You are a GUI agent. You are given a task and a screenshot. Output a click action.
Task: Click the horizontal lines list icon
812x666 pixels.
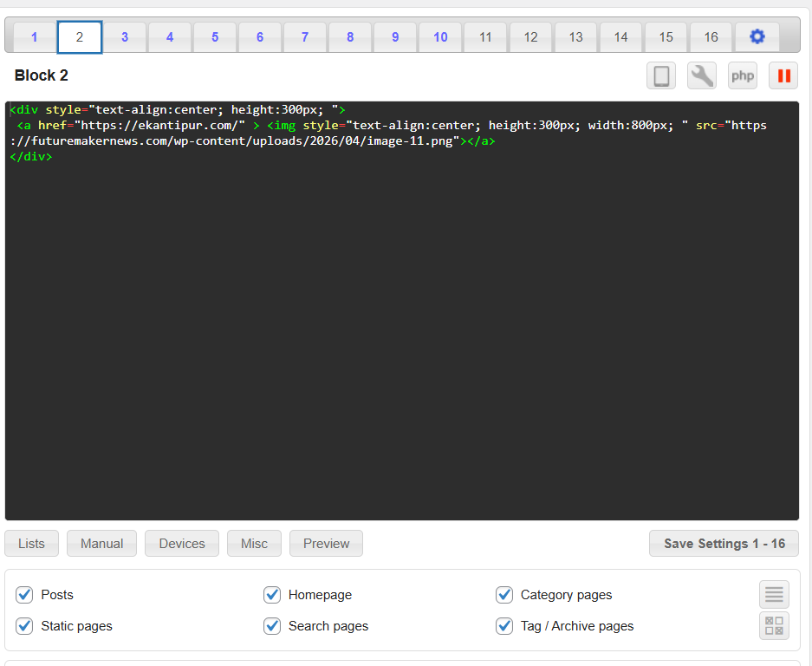774,595
